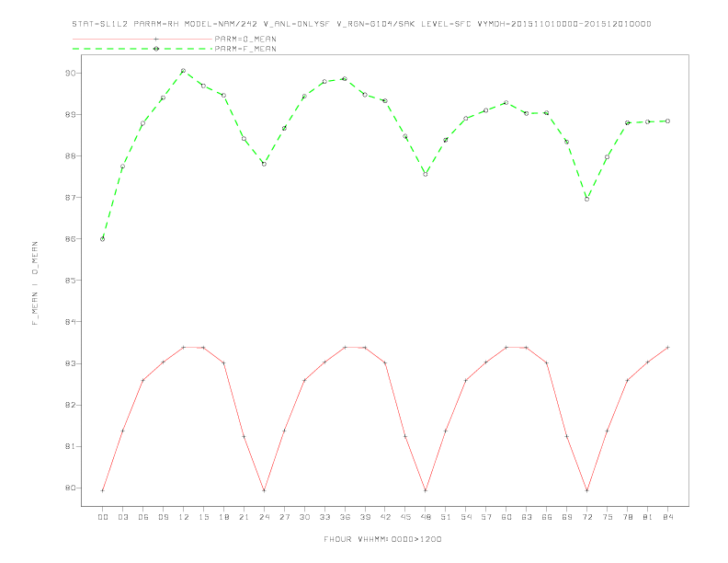Click the plus marker on the red legend line

[x=156, y=39]
